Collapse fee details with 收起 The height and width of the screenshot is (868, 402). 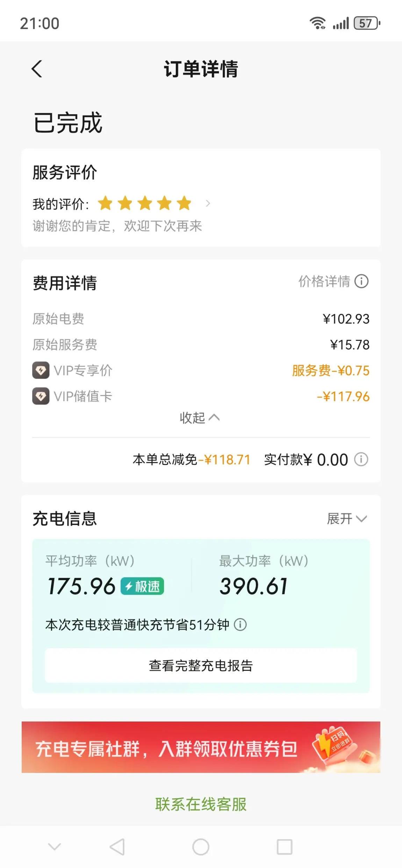coord(200,418)
